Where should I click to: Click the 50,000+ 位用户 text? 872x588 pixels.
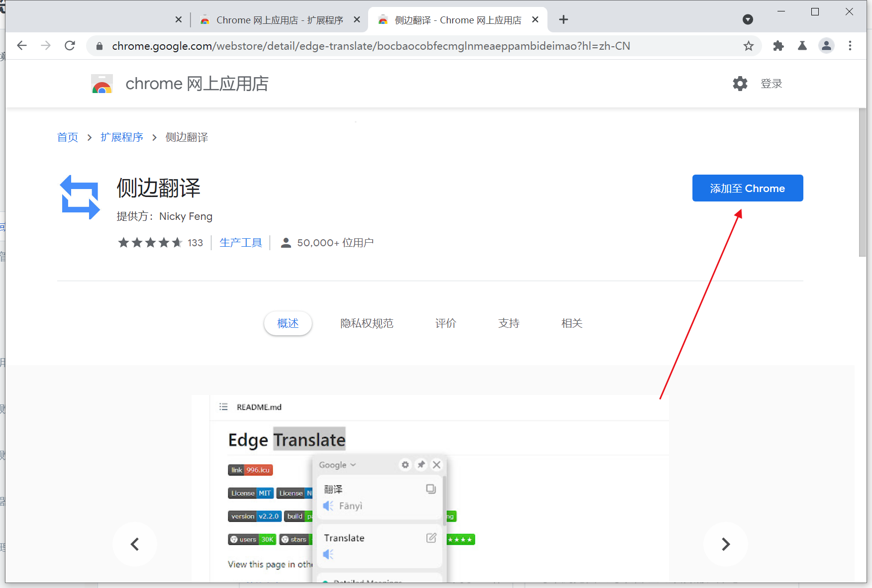[335, 243]
